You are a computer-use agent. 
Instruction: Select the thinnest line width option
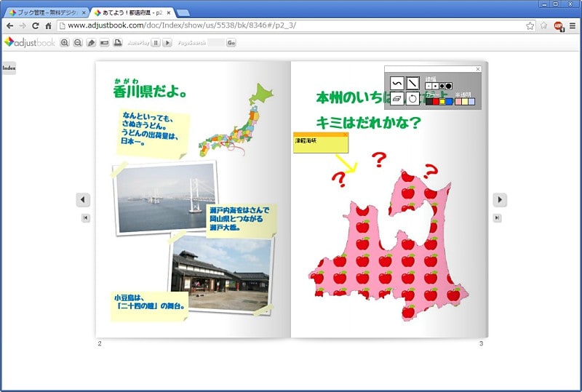click(x=428, y=86)
